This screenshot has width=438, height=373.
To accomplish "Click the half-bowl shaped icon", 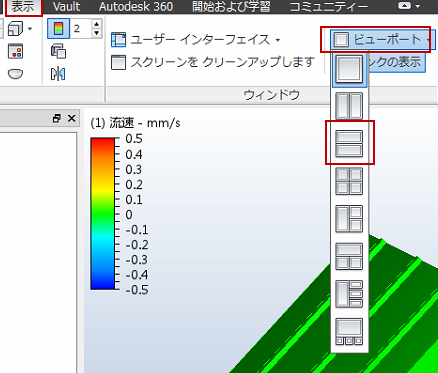I will (15, 73).
